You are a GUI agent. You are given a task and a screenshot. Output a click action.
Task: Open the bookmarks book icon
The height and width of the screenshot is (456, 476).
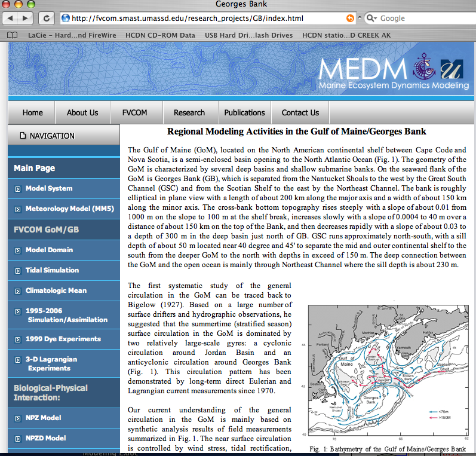pos(12,35)
